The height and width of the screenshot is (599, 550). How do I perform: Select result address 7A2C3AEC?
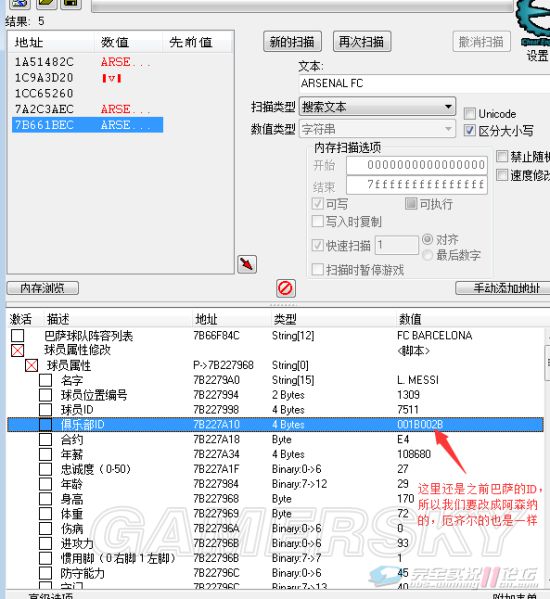point(44,109)
